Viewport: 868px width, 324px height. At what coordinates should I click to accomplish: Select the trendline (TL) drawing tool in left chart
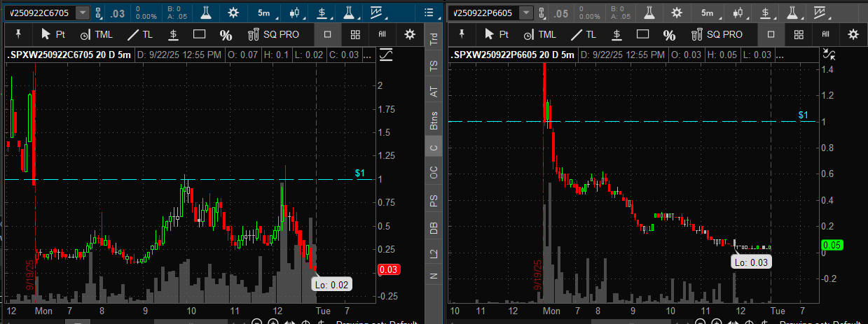(x=139, y=34)
